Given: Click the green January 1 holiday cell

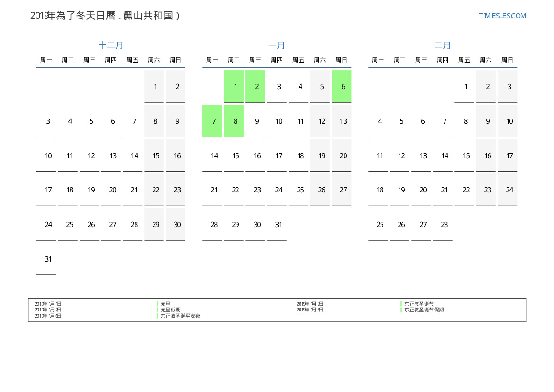Looking at the screenshot, I should [x=234, y=86].
